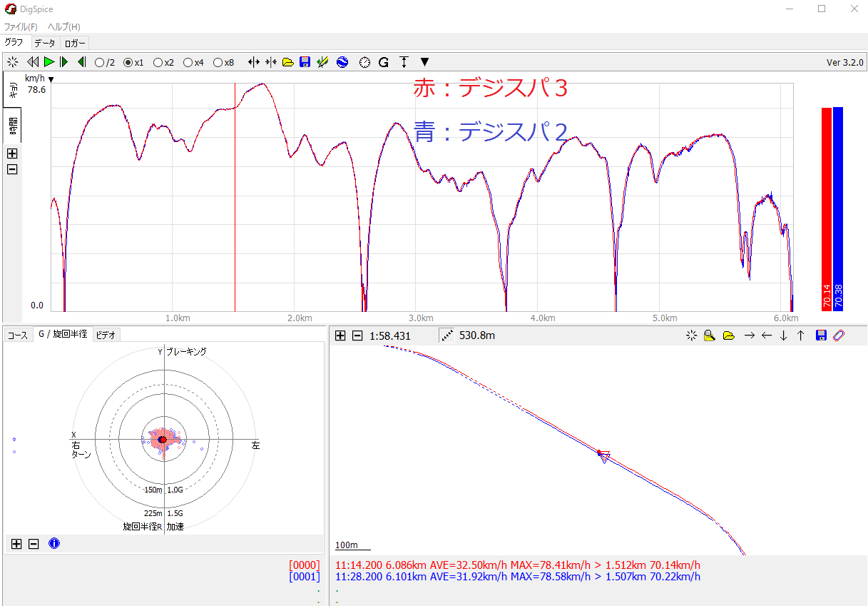
Task: Click the red speed bar labeled 70.14
Action: coord(826,209)
